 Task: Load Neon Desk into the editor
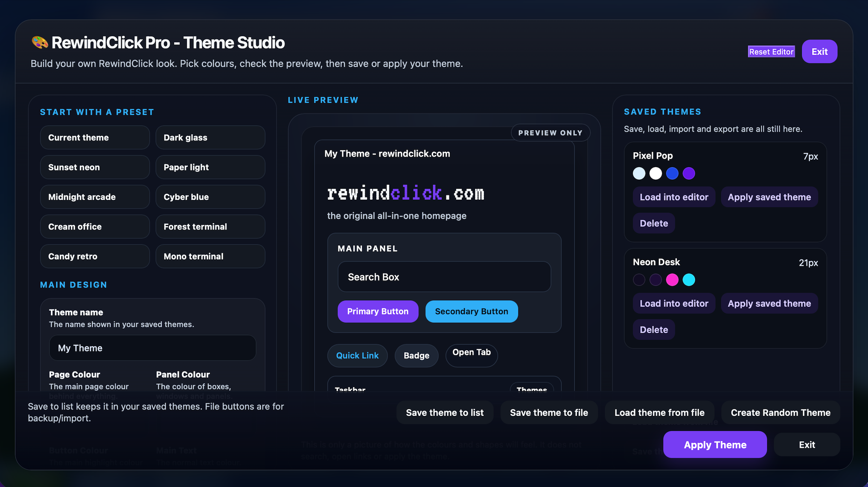tap(674, 303)
